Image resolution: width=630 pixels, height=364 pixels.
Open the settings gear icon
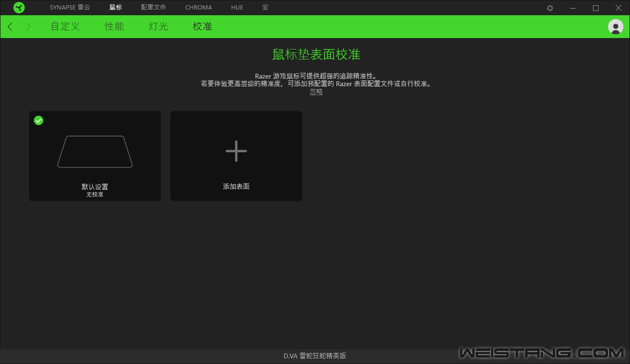tap(550, 8)
